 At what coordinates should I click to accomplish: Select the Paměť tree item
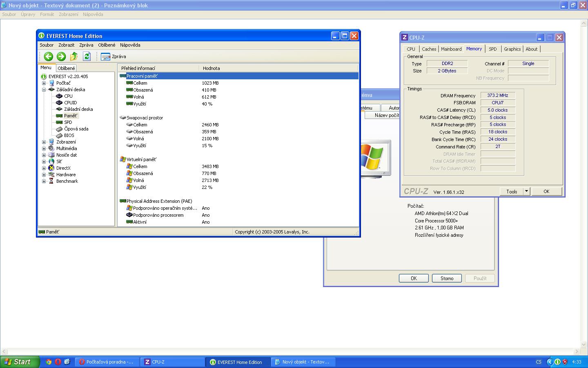tap(70, 116)
